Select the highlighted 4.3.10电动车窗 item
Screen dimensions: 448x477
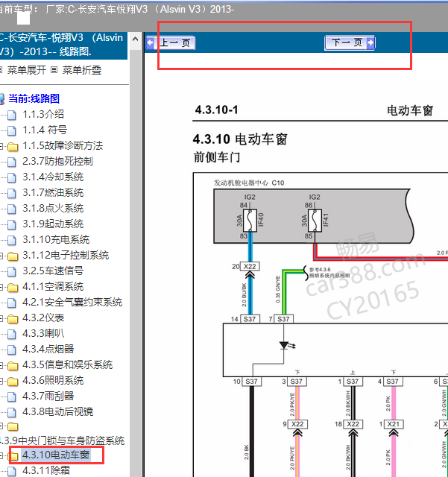pos(56,455)
